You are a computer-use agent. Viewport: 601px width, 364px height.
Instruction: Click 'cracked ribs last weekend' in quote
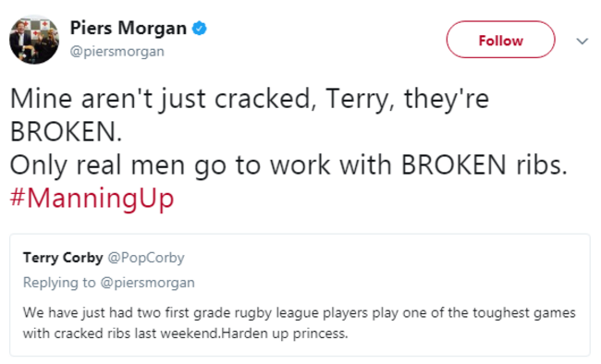coord(136,334)
